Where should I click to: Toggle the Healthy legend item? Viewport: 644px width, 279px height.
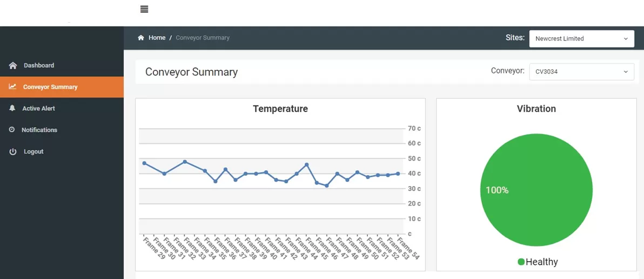[x=541, y=262]
